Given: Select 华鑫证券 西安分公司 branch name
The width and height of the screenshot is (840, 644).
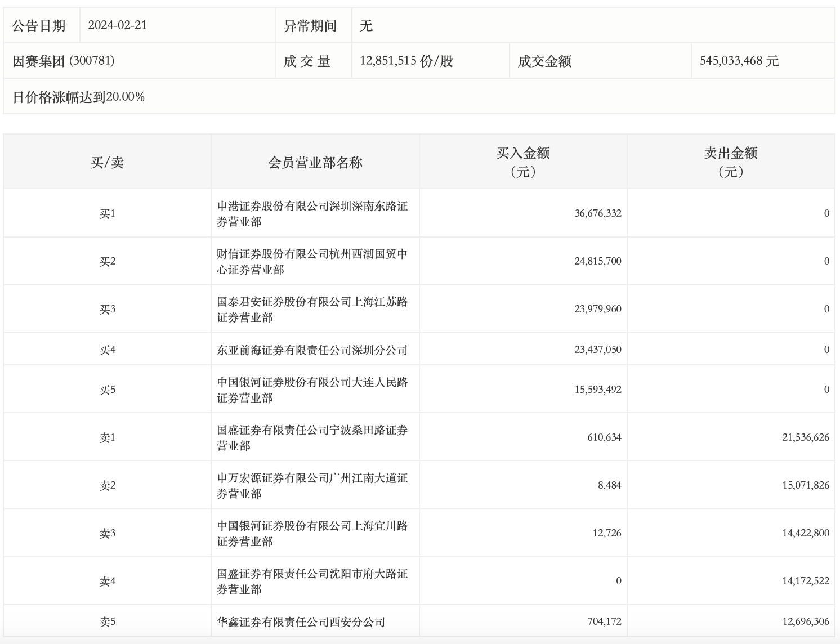Looking at the screenshot, I should click(x=301, y=621).
